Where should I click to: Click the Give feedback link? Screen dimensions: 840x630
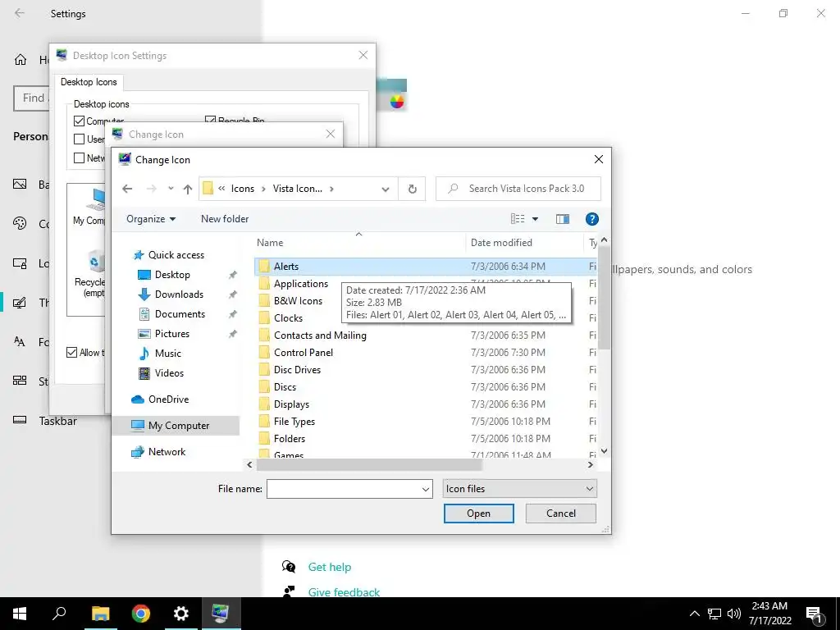click(344, 592)
